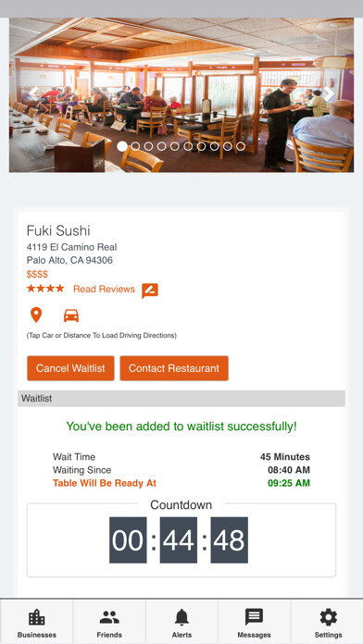
Task: Tap the car icon for driving directions
Action: click(71, 316)
